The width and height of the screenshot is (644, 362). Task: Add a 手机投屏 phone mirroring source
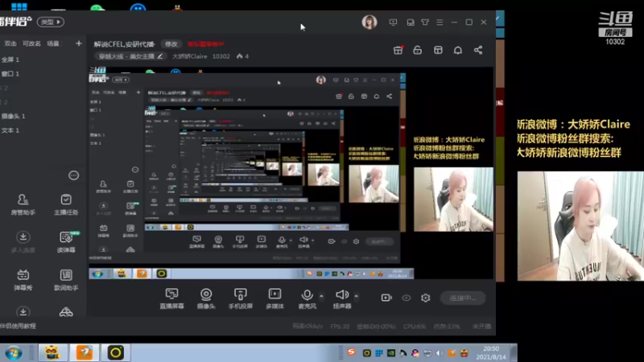[x=240, y=298]
